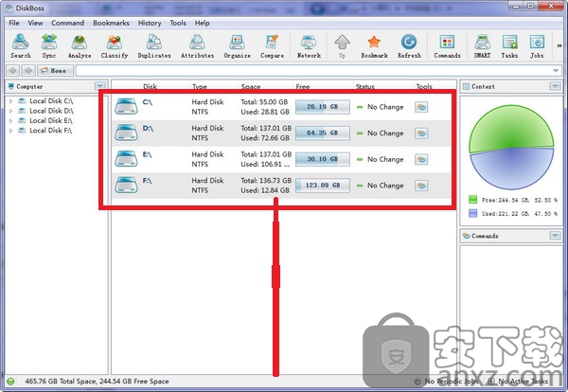Open the Search tool
This screenshot has height=392, width=568.
(x=20, y=45)
